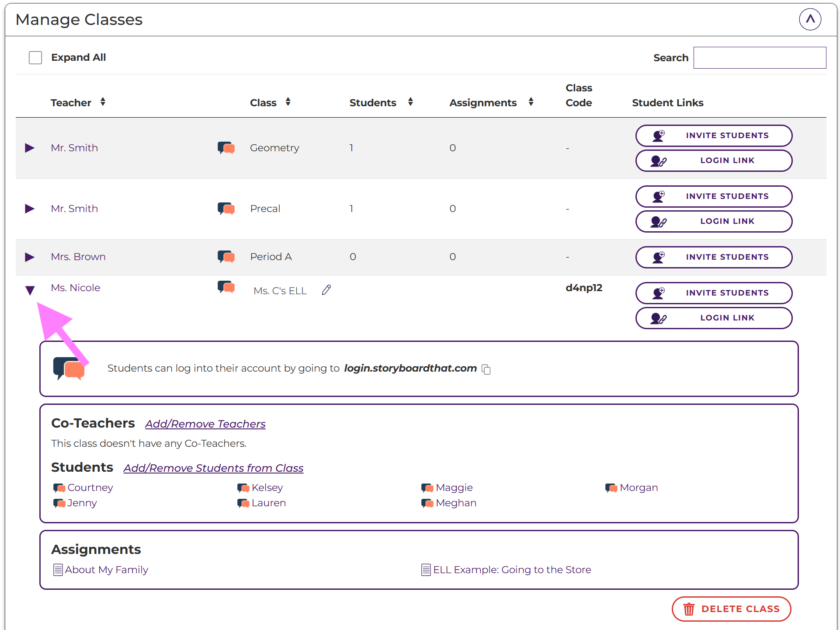
Task: Click the chat bubble icon on the Precal row
Action: pyautogui.click(x=226, y=209)
